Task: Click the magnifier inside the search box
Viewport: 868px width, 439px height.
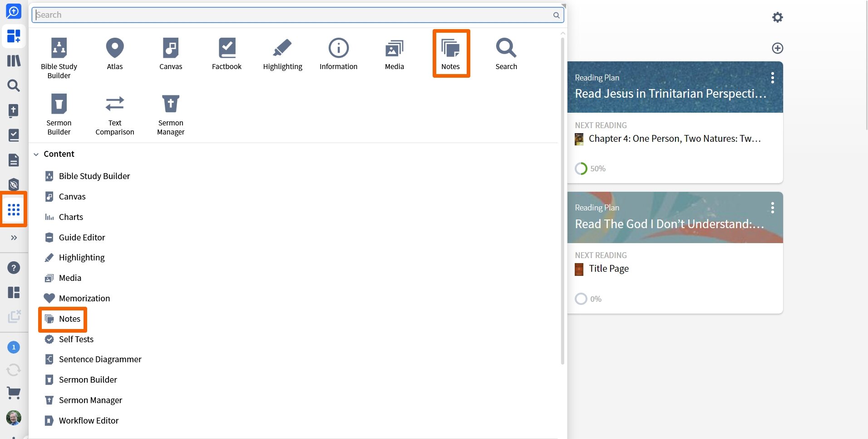Action: point(556,15)
